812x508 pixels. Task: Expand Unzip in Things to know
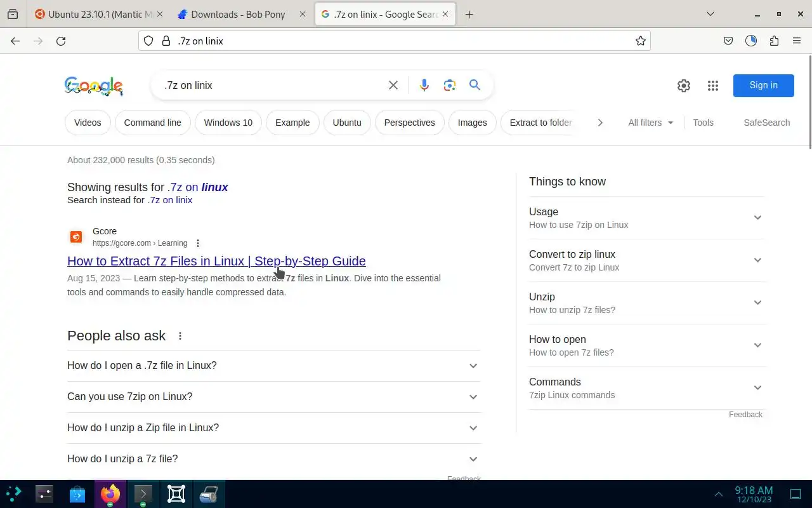coord(647,303)
